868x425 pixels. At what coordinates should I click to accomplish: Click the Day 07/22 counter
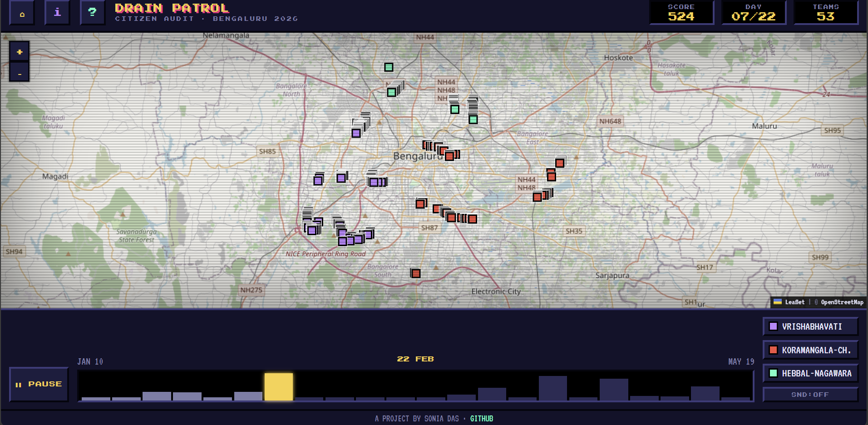click(x=754, y=13)
